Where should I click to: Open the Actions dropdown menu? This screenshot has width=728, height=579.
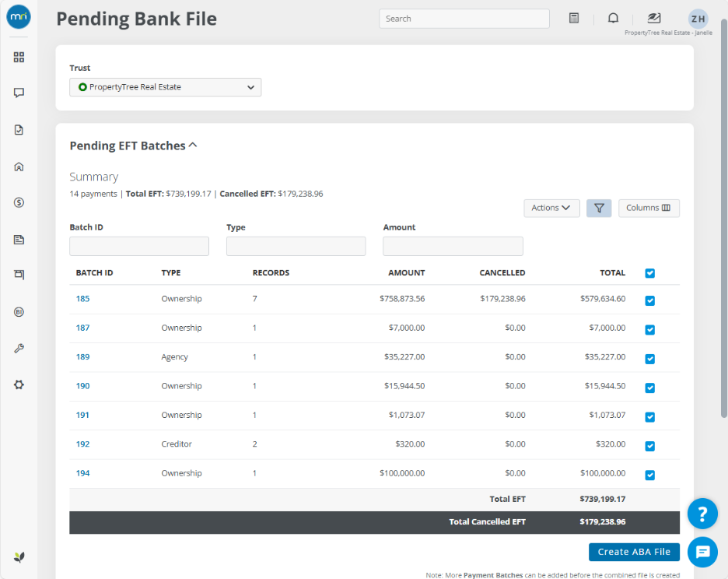551,209
